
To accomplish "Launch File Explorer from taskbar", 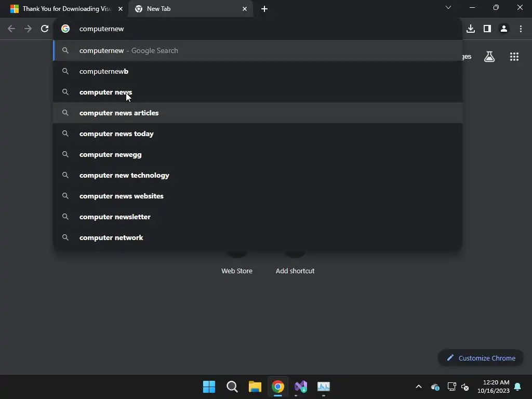I will pos(255,387).
